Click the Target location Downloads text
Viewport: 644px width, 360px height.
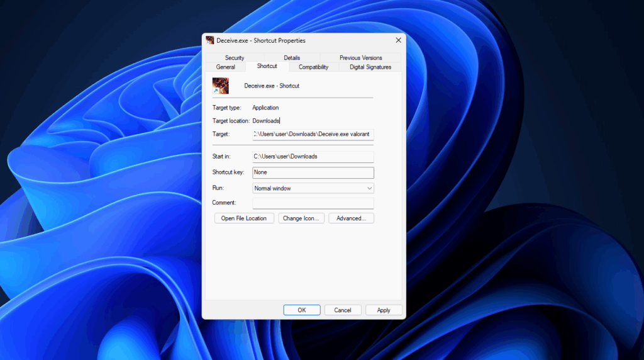click(x=266, y=121)
